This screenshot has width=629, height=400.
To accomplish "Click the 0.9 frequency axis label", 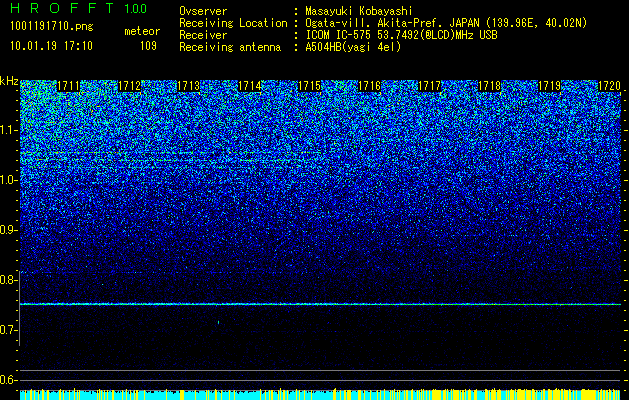I will tap(8, 230).
